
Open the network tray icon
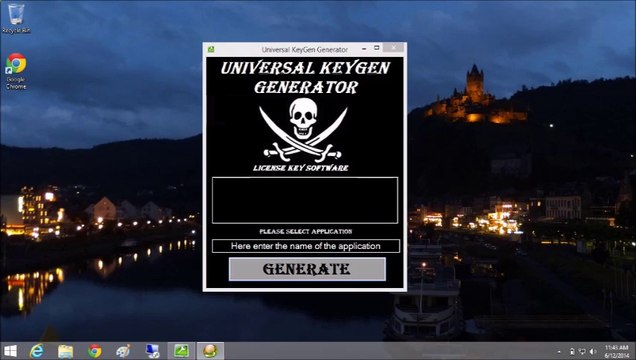pyautogui.click(x=582, y=351)
